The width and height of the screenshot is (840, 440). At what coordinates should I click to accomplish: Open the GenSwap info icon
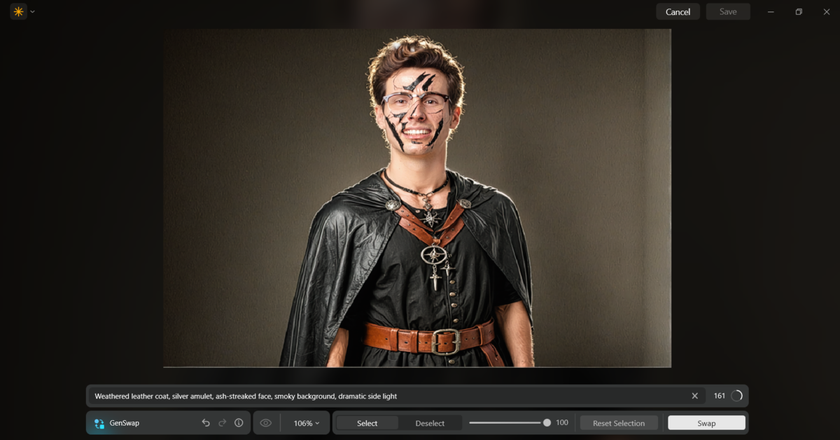(x=238, y=423)
